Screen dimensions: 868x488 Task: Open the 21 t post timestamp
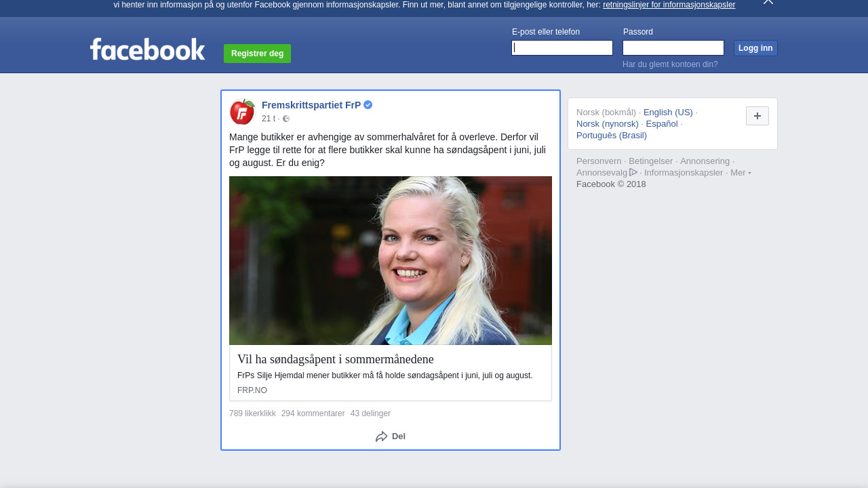[x=269, y=119]
